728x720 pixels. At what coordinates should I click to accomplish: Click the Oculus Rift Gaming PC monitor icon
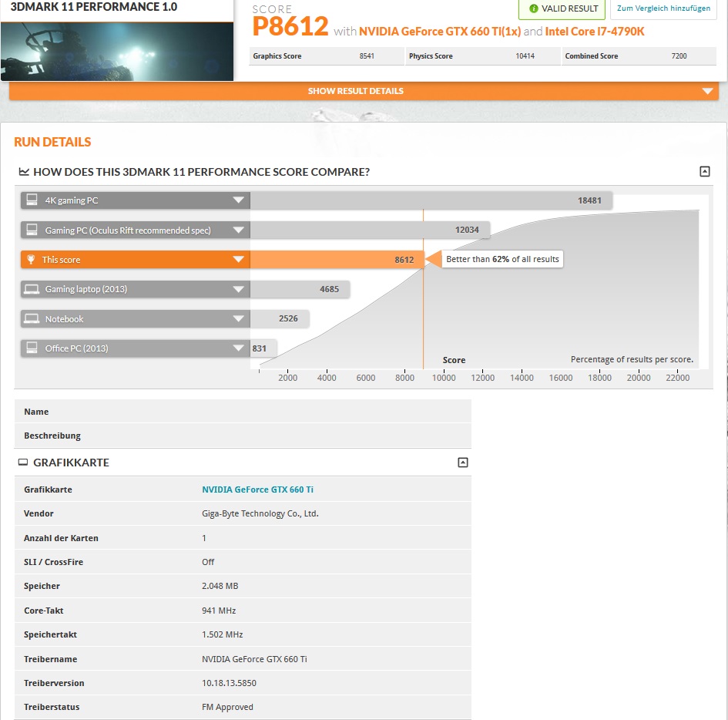32,230
